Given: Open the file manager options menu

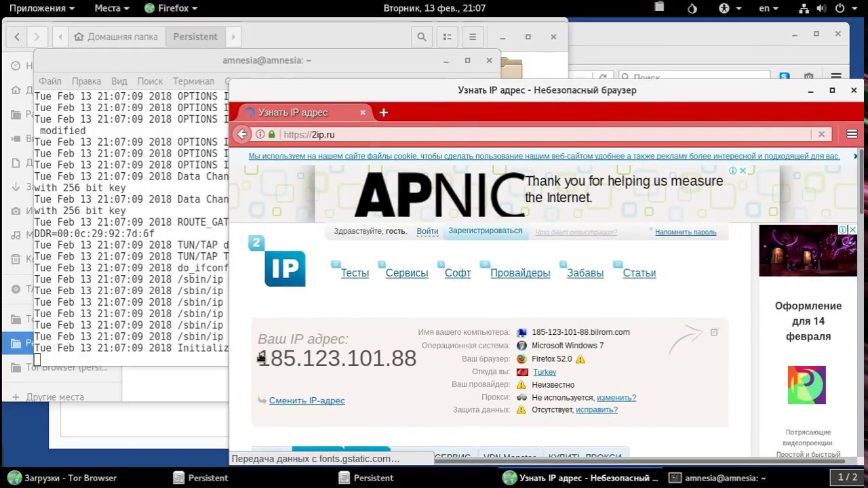Looking at the screenshot, I should tap(473, 37).
